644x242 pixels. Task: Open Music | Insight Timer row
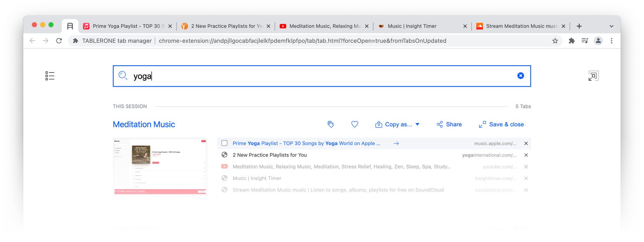(257, 178)
